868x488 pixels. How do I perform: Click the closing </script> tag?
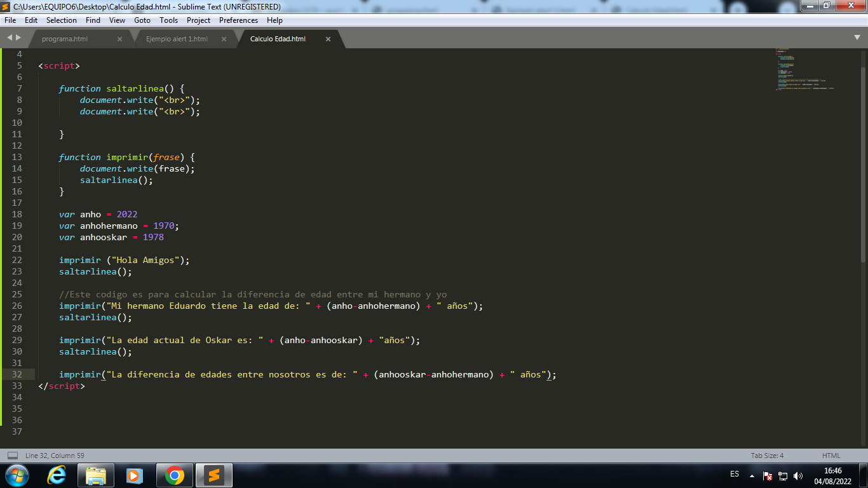pos(62,386)
